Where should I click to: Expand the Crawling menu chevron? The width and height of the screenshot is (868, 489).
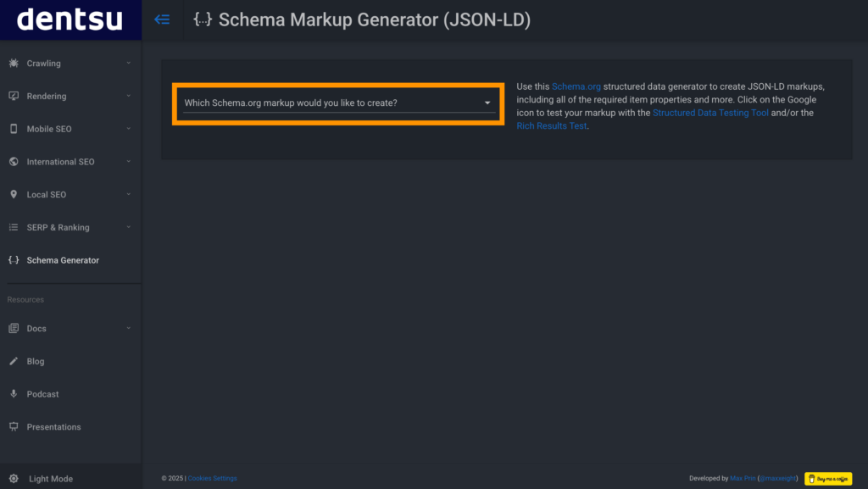click(129, 63)
